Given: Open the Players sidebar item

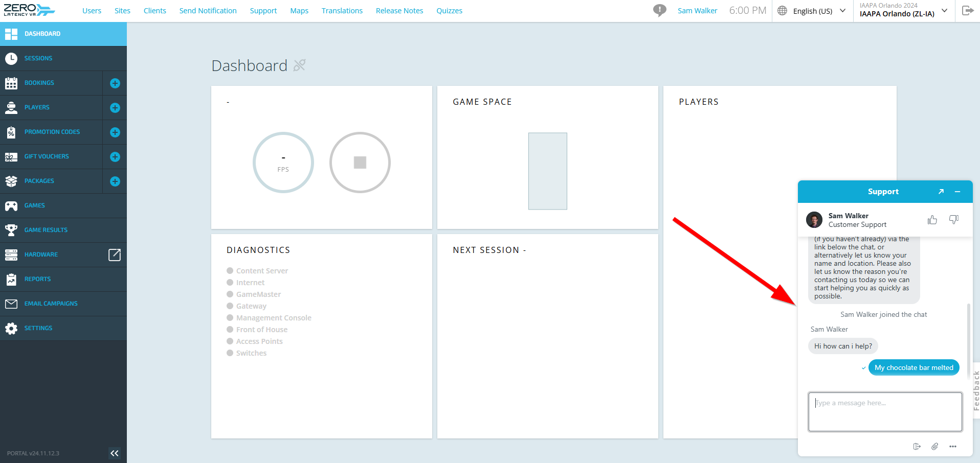Looking at the screenshot, I should pyautogui.click(x=51, y=107).
